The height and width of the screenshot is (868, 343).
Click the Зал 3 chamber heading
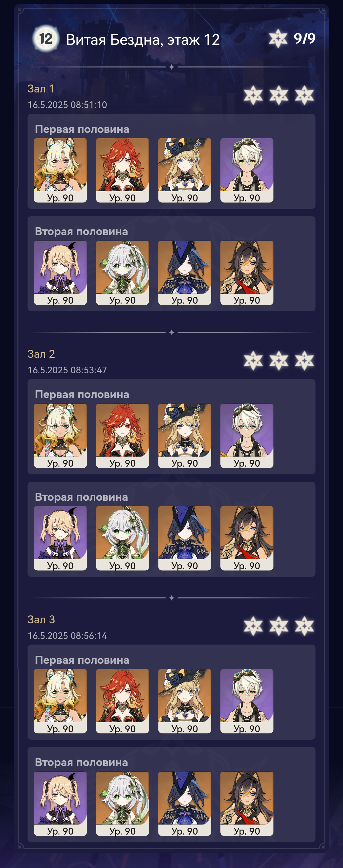(x=41, y=619)
